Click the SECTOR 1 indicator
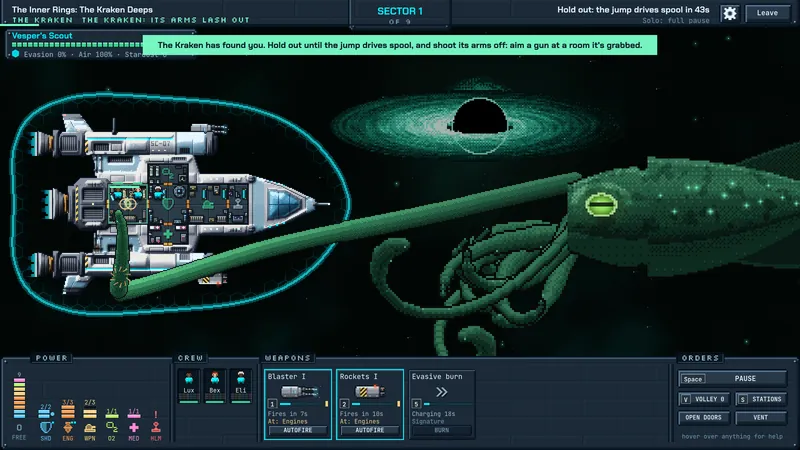 pyautogui.click(x=399, y=11)
